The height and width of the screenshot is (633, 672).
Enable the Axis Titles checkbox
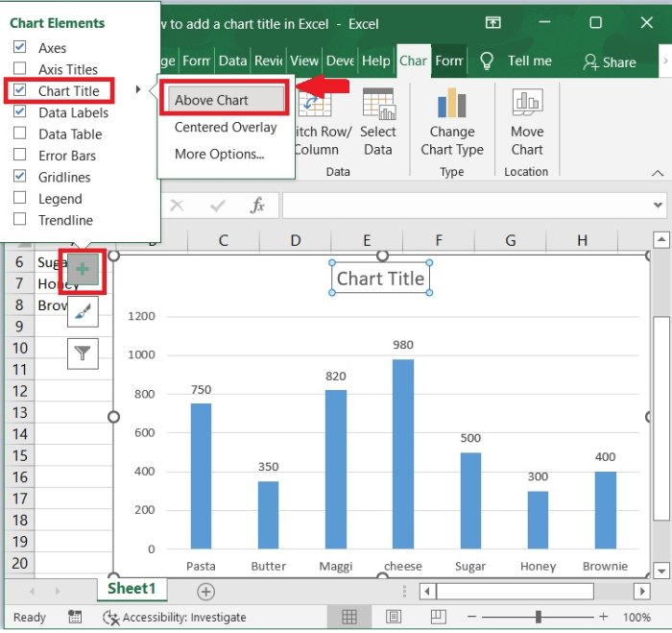[20, 69]
